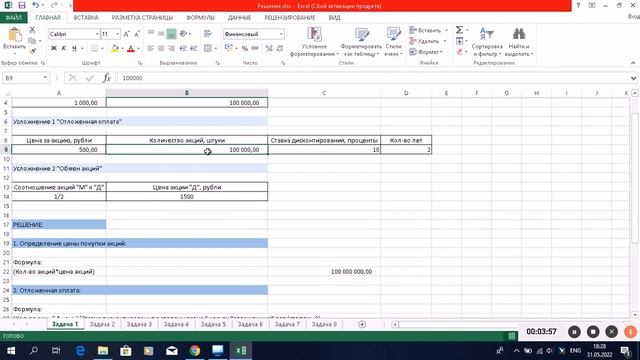This screenshot has height=360, width=640.
Task: Apply the yellow fill color bucket
Action: point(115,48)
